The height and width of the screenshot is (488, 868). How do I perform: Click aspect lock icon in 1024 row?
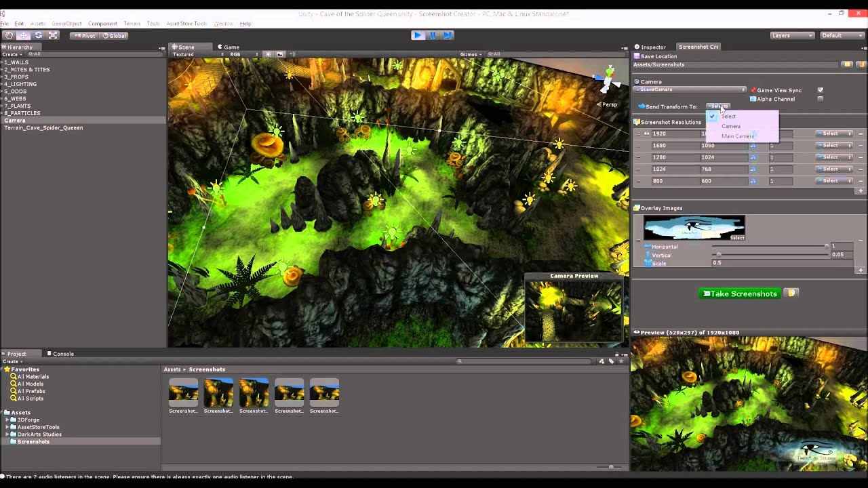(x=753, y=169)
